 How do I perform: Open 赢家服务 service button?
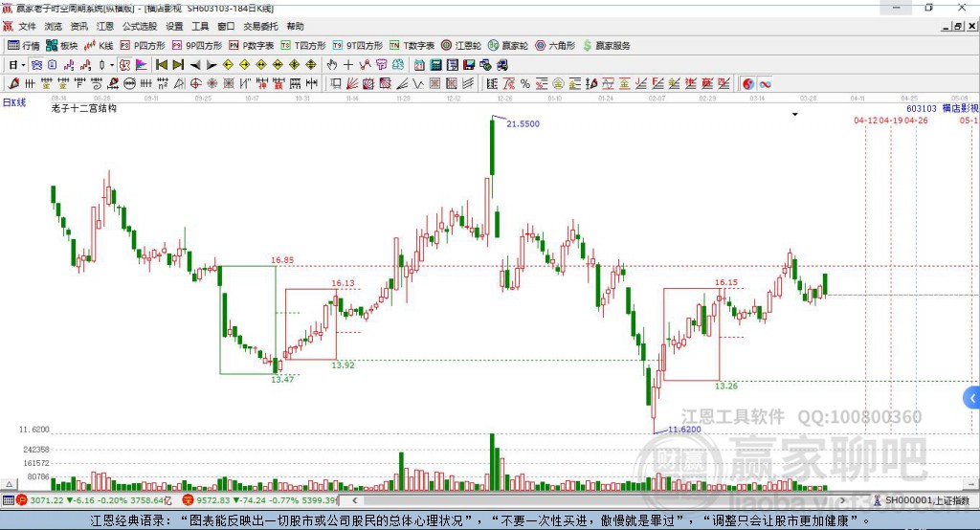[x=606, y=46]
